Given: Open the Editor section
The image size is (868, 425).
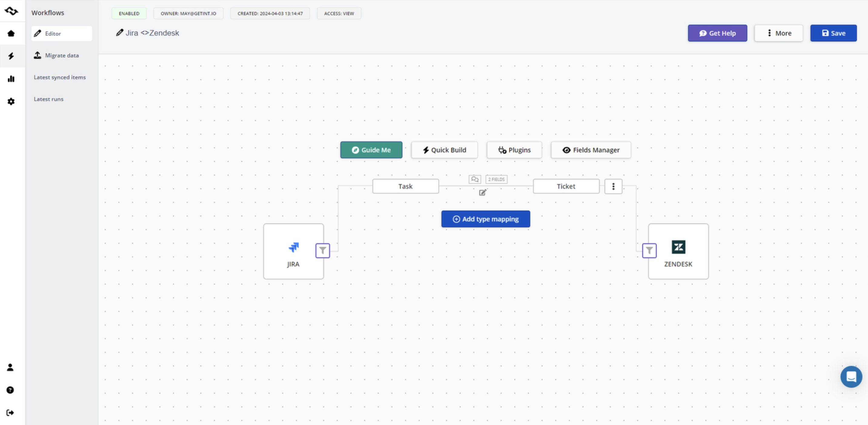Looking at the screenshot, I should (53, 33).
